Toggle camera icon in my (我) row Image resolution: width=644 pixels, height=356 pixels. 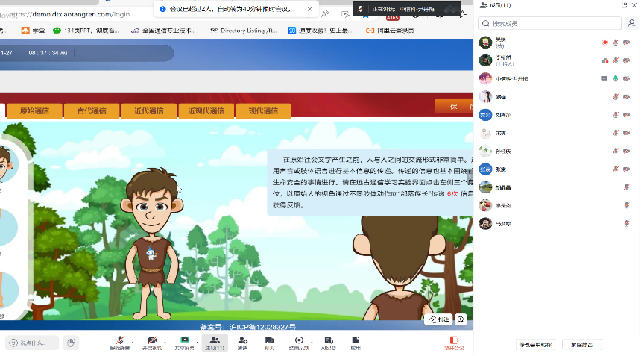[x=627, y=43]
